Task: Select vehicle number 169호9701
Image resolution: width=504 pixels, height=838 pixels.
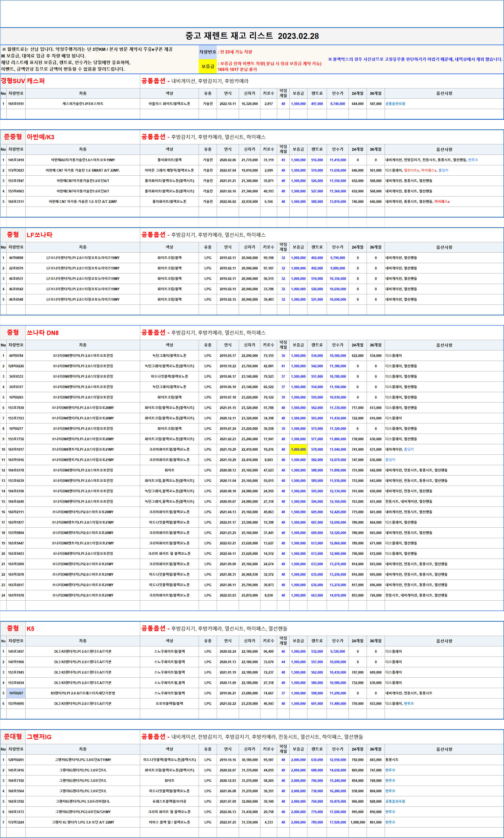Action: pyautogui.click(x=16, y=104)
